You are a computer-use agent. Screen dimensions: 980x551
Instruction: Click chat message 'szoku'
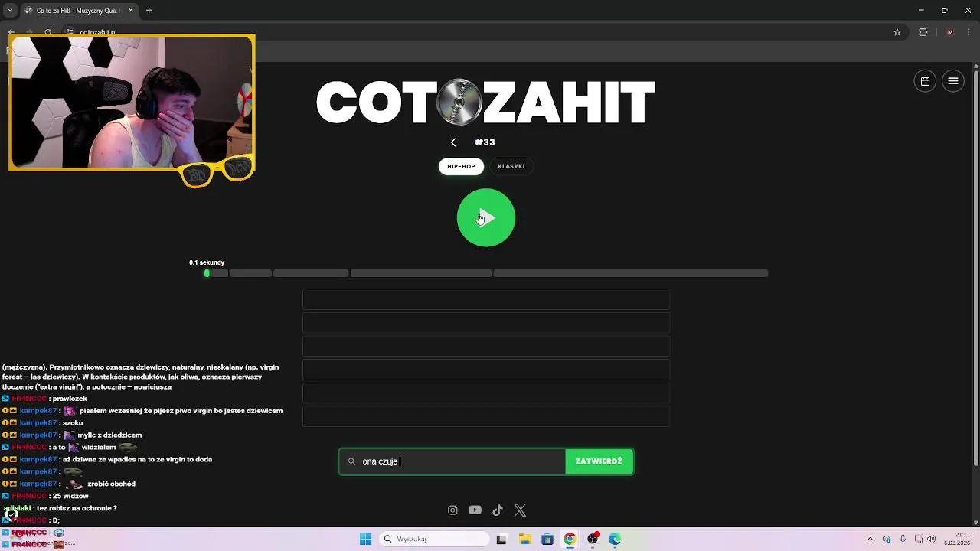pyautogui.click(x=73, y=423)
